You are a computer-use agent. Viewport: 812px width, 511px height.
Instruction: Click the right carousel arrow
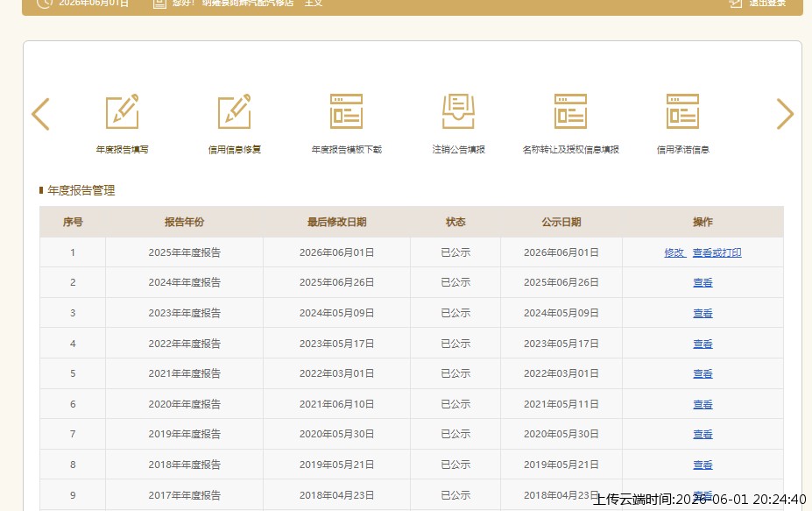[785, 114]
